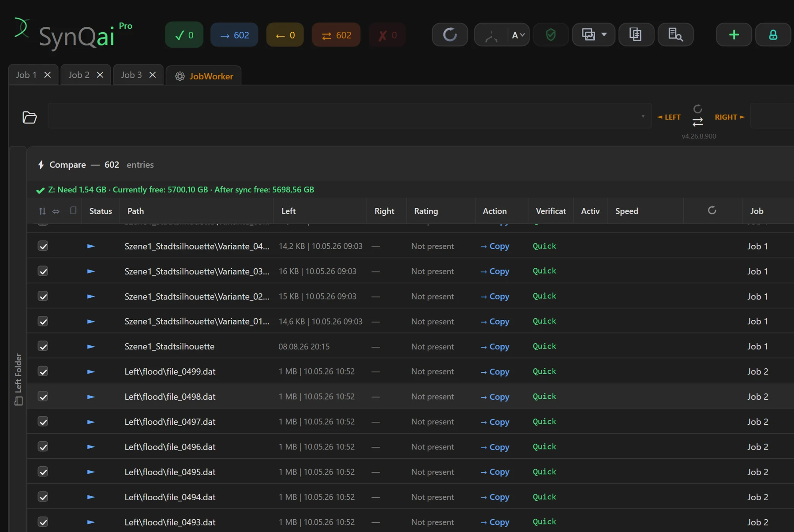
Task: Click the lightning Compare icon
Action: [41, 165]
